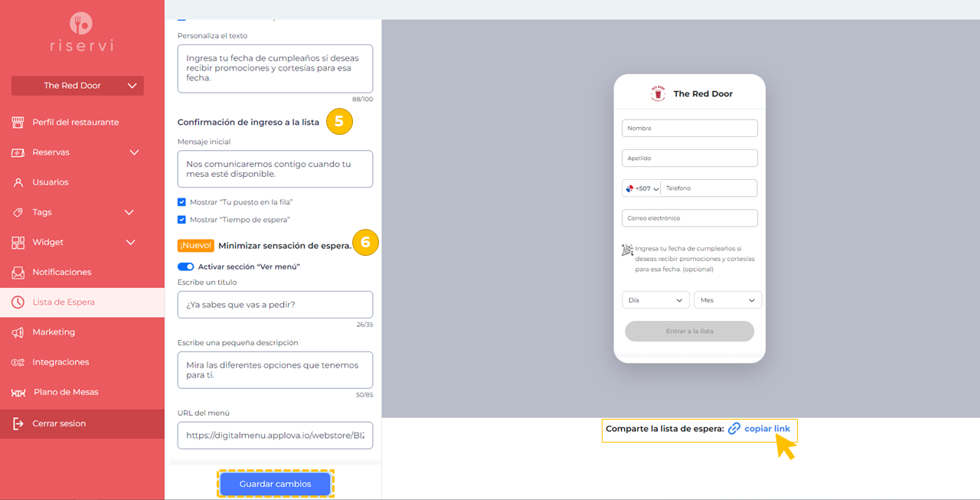Expand the Tags submenu chevron

tap(129, 212)
